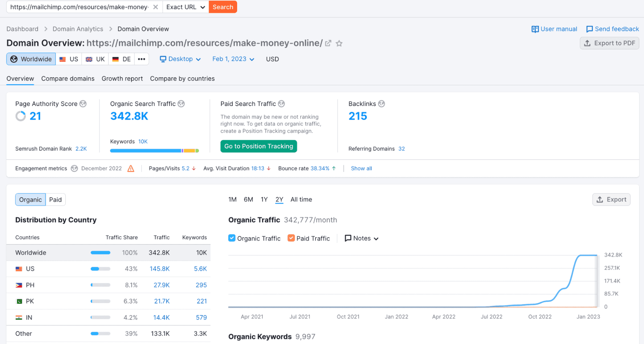Image resolution: width=644 pixels, height=344 pixels.
Task: Click the Desktop monitor icon
Action: click(163, 59)
